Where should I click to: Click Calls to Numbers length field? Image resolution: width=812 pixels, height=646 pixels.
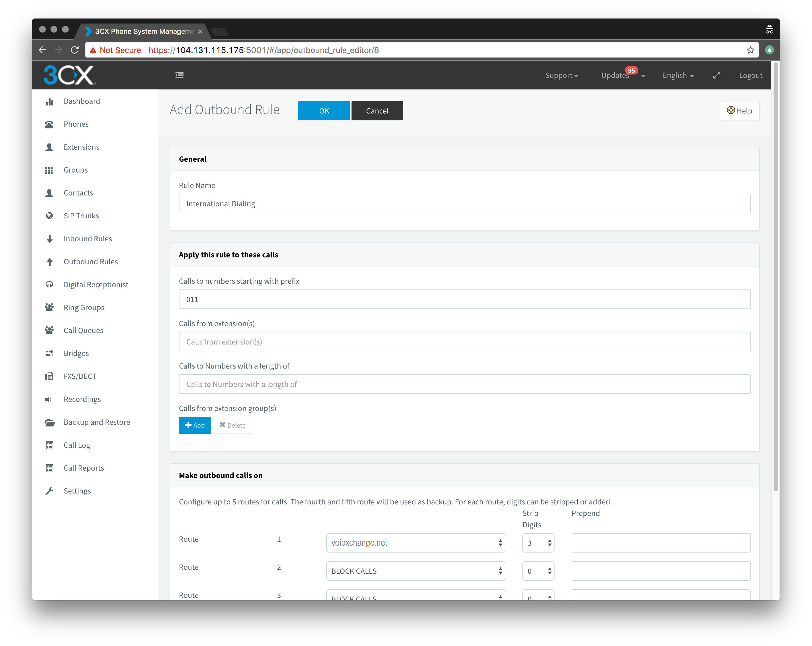pyautogui.click(x=464, y=384)
